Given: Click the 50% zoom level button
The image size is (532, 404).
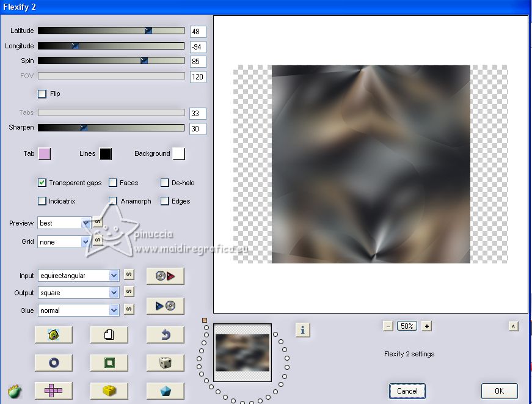Looking at the screenshot, I should pyautogui.click(x=407, y=326).
